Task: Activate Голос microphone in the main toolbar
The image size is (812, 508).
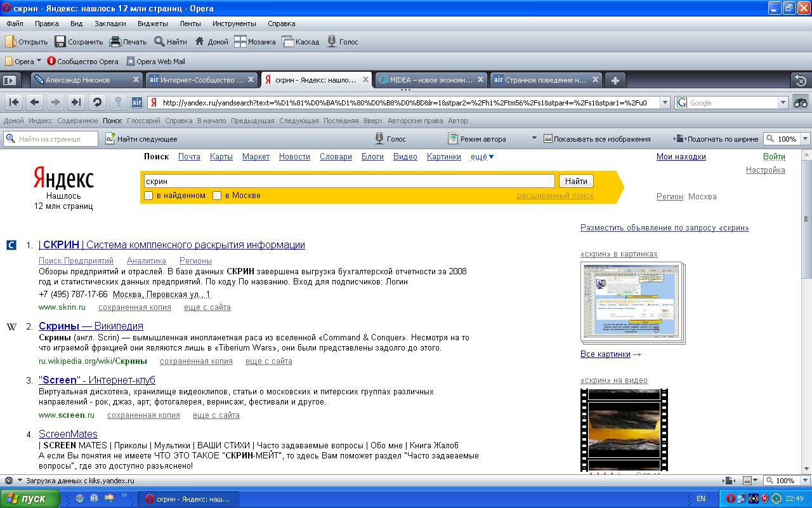Action: point(343,42)
